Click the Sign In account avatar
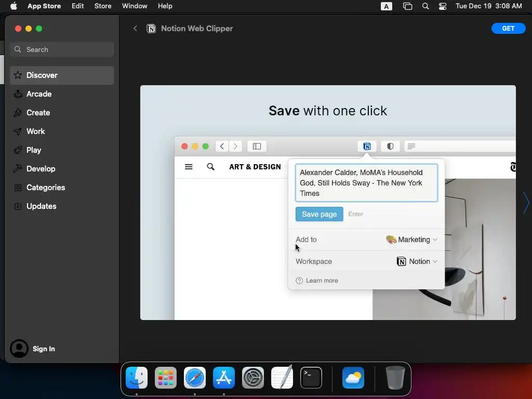 pyautogui.click(x=19, y=349)
